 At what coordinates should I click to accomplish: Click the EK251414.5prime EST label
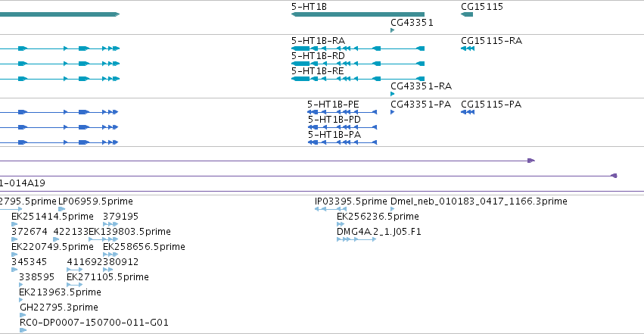point(52,217)
